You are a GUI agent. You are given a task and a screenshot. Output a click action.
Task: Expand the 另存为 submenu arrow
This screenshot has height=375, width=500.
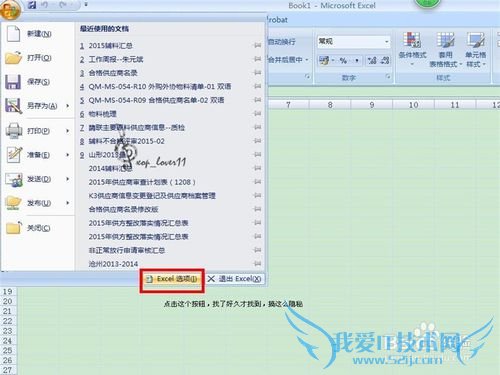pos(68,106)
